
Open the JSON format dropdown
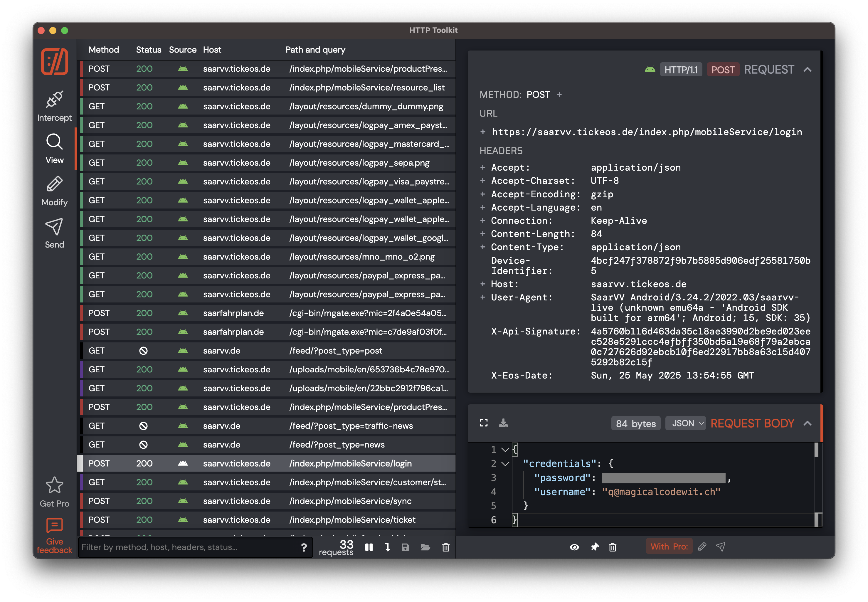pos(685,423)
